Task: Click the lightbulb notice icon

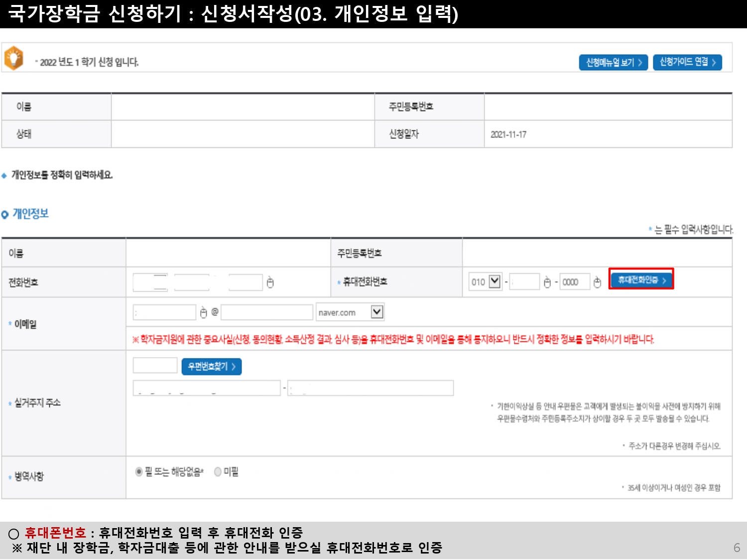Action: click(x=14, y=58)
